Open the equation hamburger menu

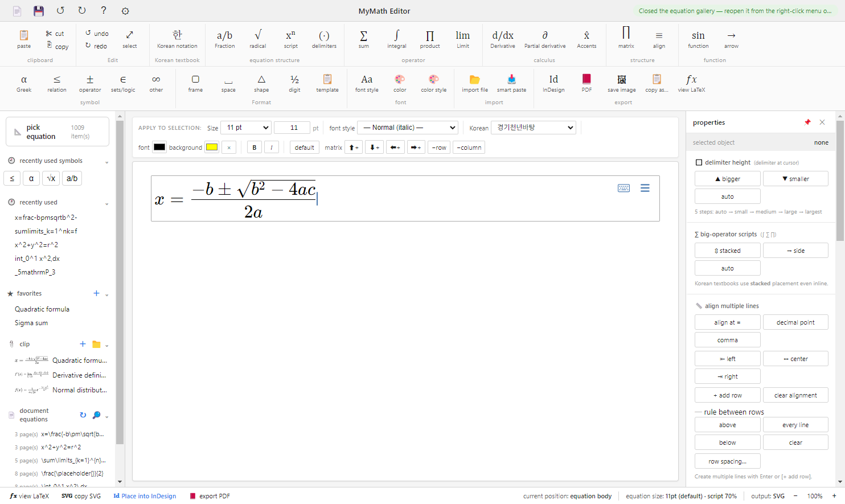point(645,188)
